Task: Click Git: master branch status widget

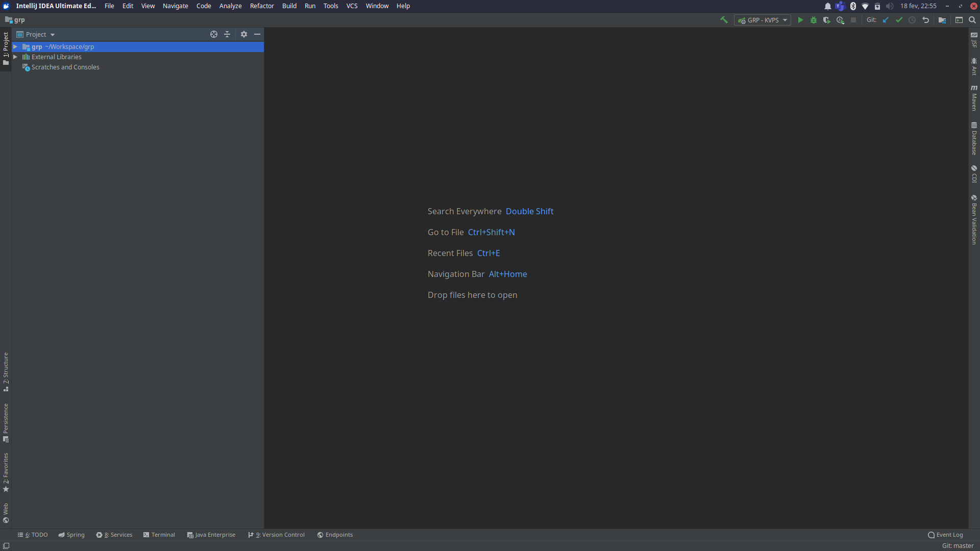Action: (x=958, y=546)
